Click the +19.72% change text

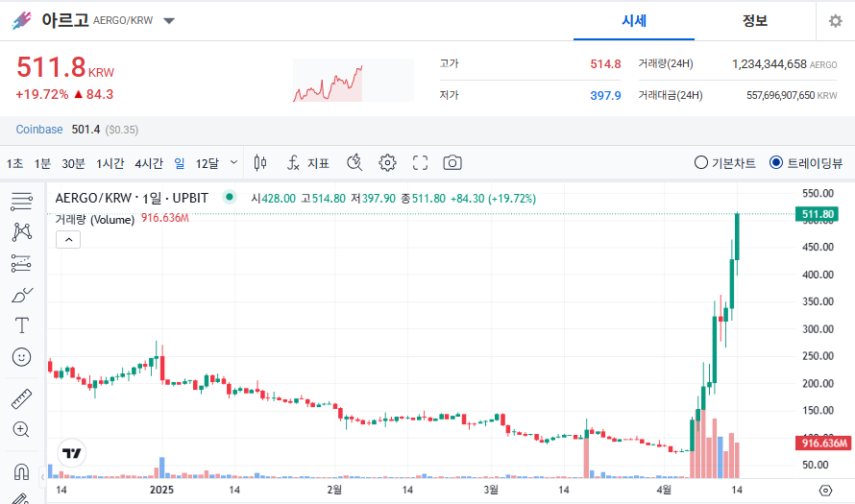[x=42, y=94]
